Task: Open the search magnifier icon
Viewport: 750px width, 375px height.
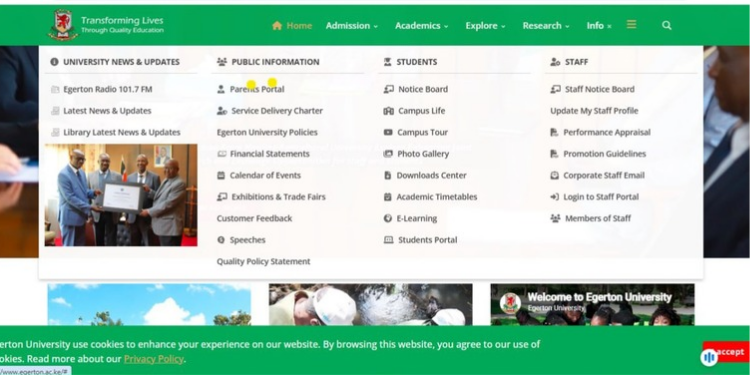Action: point(666,25)
